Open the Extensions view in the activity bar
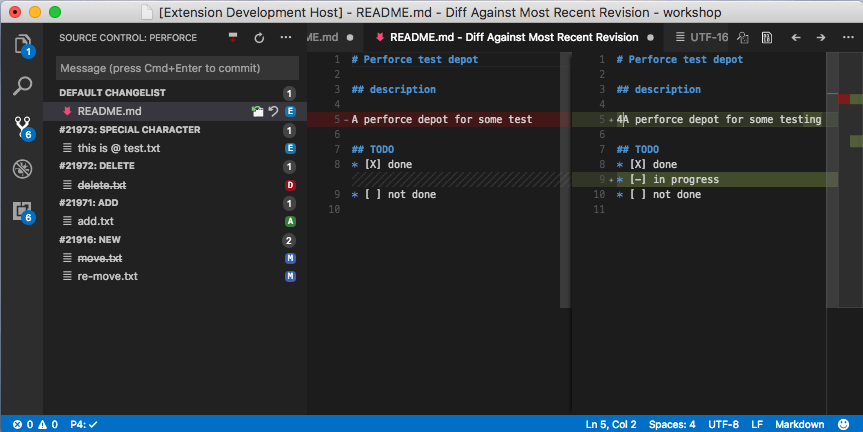Image resolution: width=863 pixels, height=432 pixels. tap(22, 211)
